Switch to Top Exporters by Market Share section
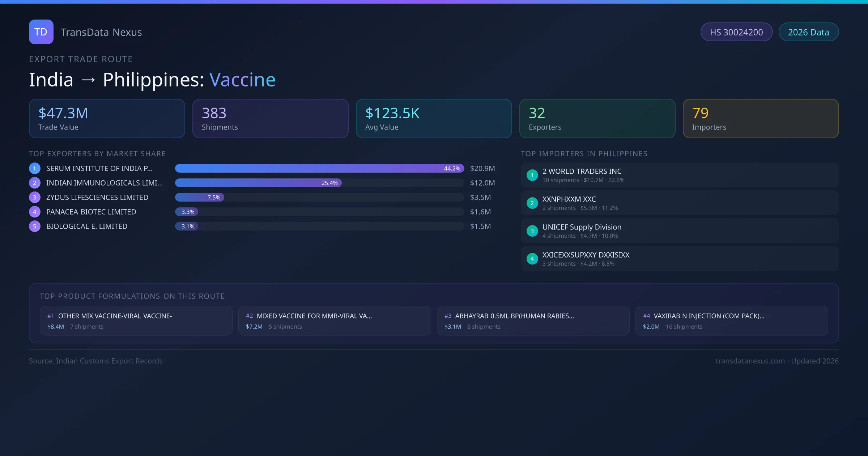868x456 pixels. [x=97, y=153]
